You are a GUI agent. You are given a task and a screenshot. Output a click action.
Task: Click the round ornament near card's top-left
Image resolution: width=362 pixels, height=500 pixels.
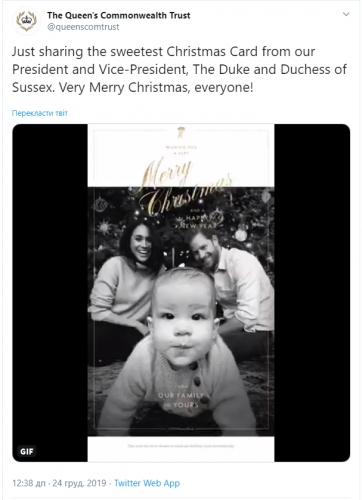100,204
